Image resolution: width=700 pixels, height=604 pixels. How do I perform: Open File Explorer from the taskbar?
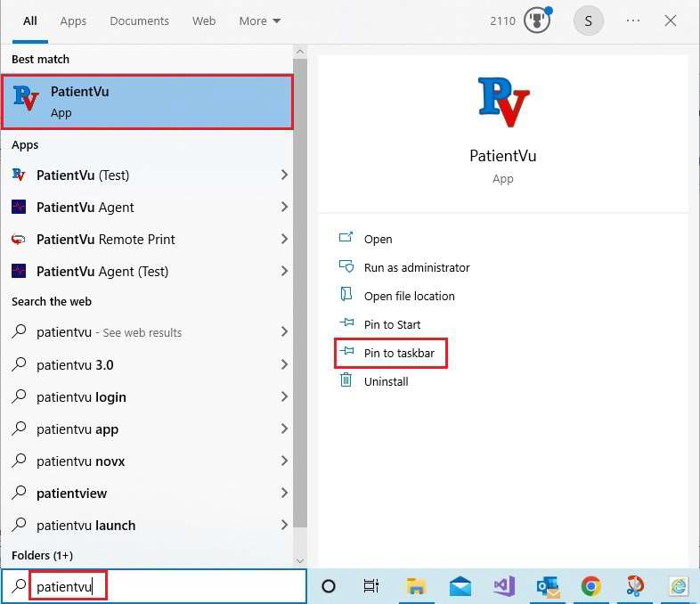[416, 586]
